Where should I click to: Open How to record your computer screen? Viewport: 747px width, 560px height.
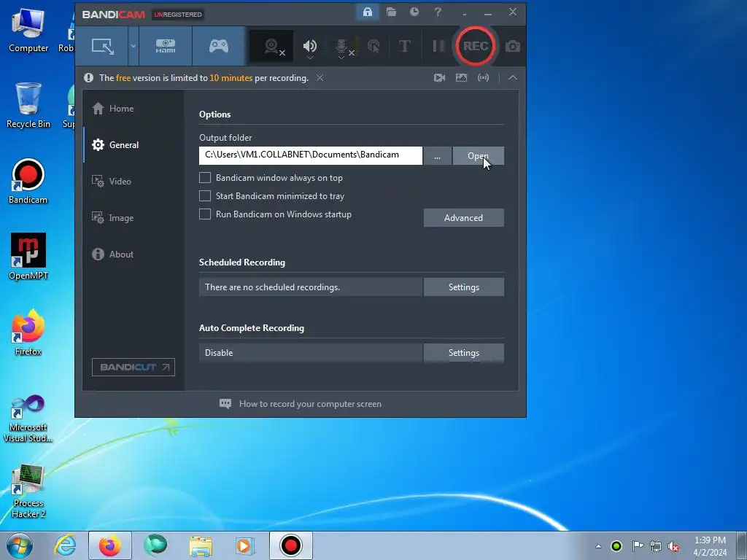point(300,404)
